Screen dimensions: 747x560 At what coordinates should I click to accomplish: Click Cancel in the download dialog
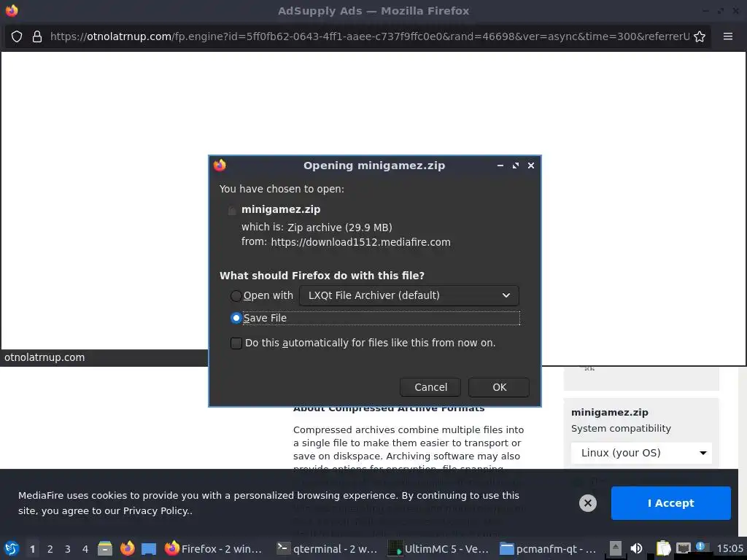tap(430, 387)
